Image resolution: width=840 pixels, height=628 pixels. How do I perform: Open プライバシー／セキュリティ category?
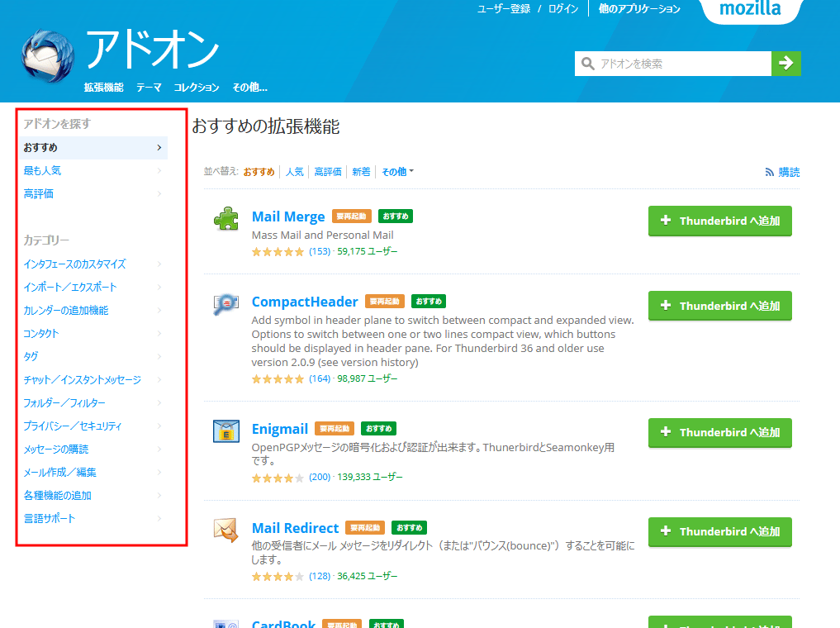73,426
